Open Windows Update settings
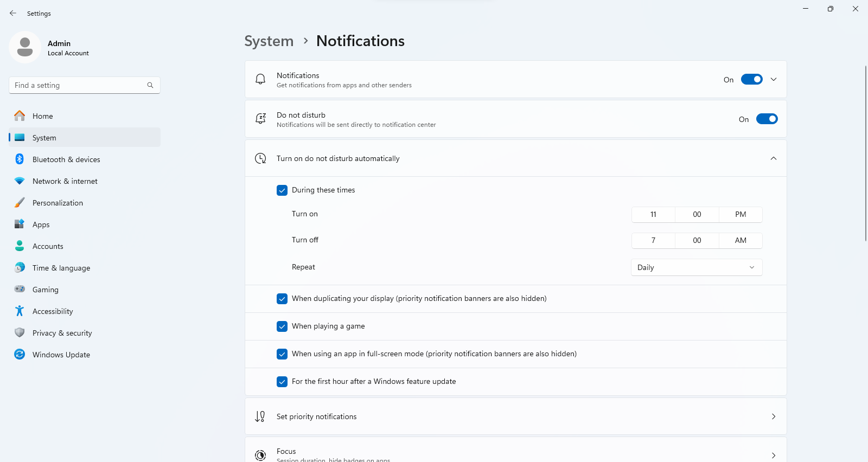 coord(85,354)
